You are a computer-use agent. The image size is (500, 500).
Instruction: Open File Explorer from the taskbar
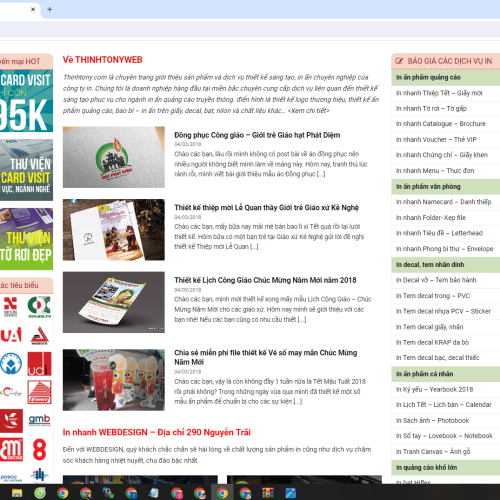point(17,493)
